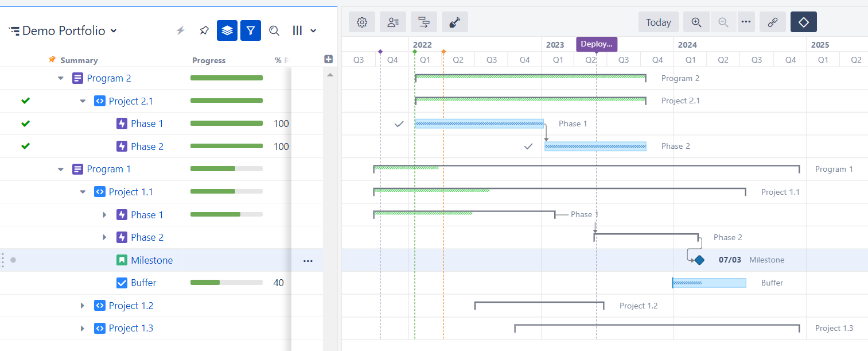Open the Buffer task link
The height and width of the screenshot is (351, 868).
point(143,283)
